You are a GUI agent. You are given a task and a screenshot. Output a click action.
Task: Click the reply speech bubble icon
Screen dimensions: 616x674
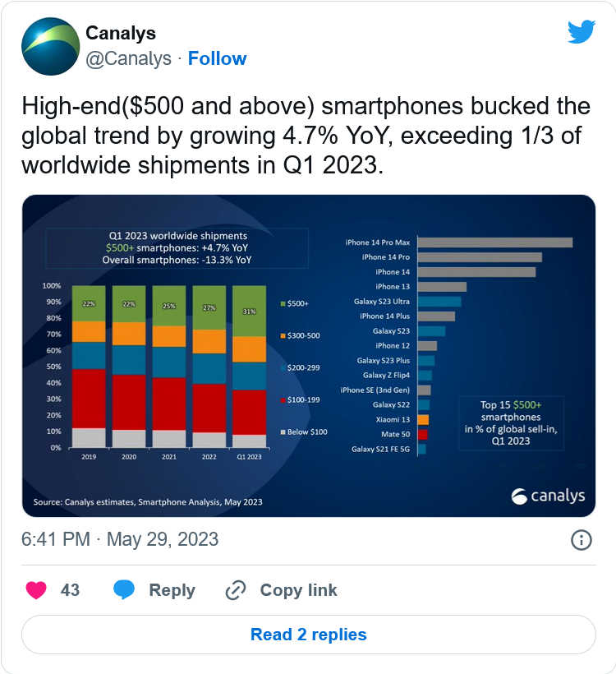click(124, 590)
